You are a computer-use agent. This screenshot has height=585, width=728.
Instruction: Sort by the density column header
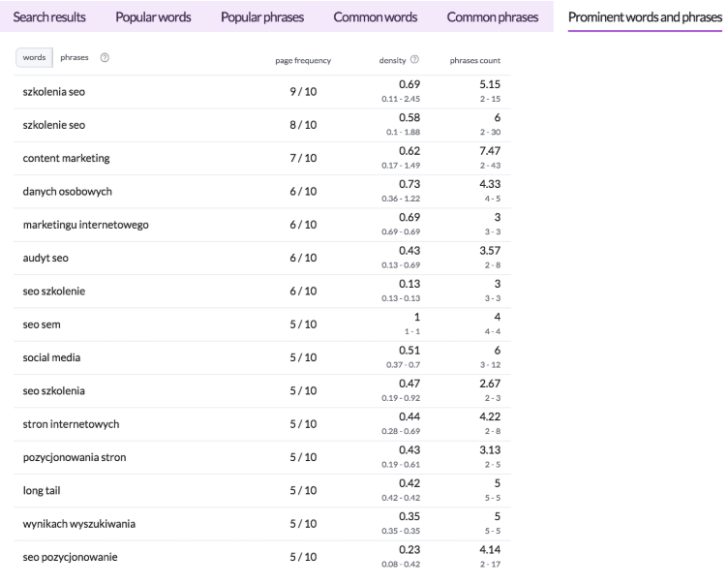coord(392,60)
